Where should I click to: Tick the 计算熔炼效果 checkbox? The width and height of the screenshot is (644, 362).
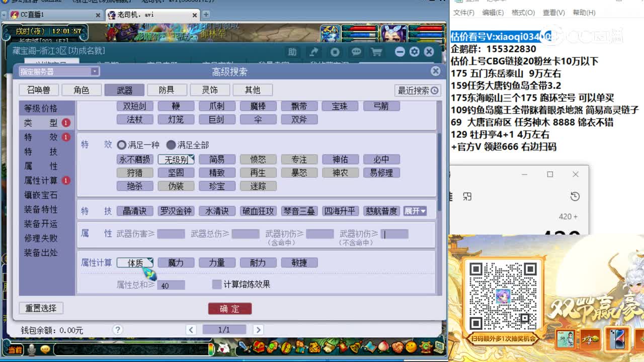217,285
